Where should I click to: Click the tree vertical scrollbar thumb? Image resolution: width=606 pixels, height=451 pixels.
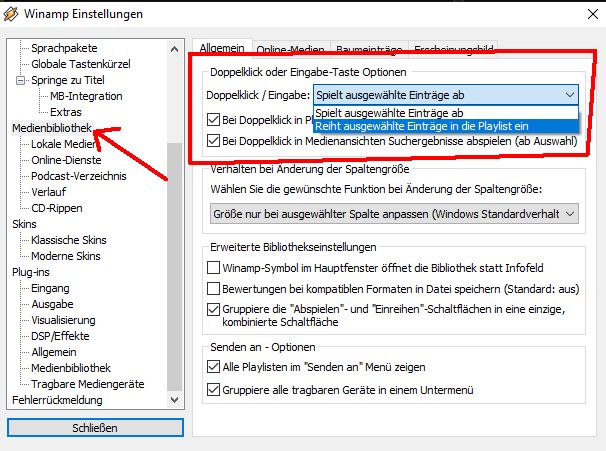coord(174,267)
